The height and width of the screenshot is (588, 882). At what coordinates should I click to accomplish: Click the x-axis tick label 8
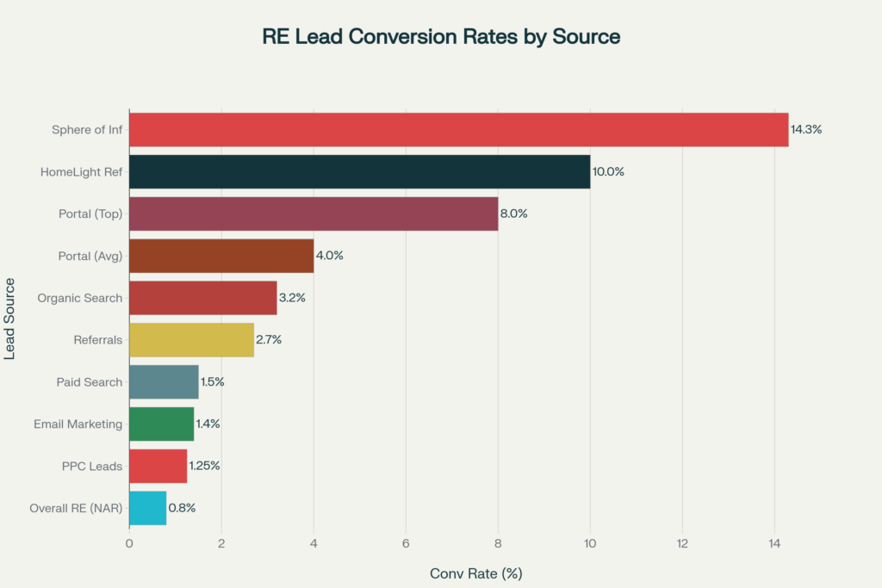point(498,543)
